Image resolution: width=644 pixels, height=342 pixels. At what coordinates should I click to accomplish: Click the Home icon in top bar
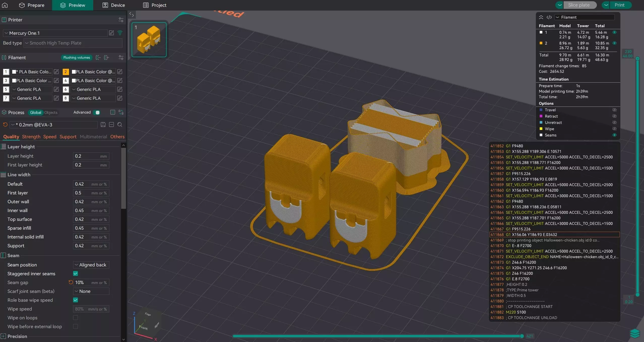pos(5,5)
